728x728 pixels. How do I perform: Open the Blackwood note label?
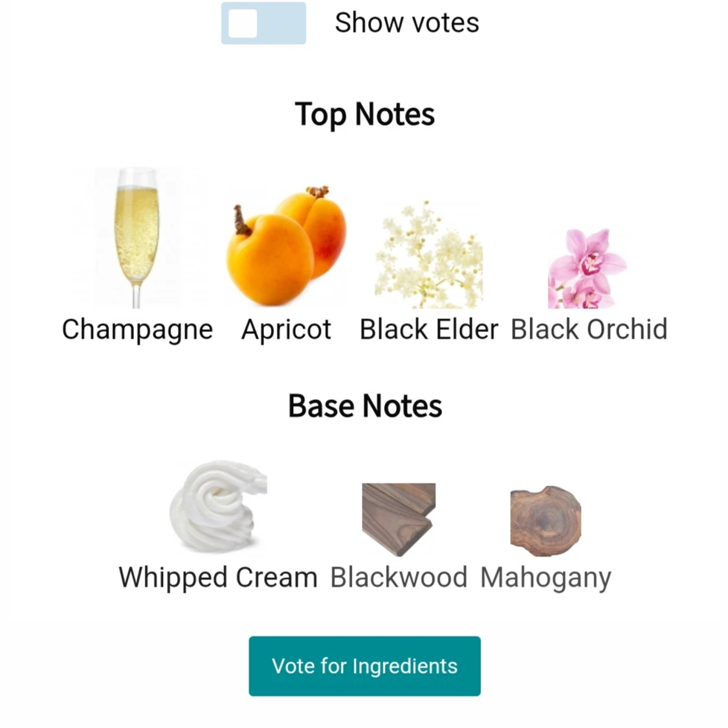[399, 577]
